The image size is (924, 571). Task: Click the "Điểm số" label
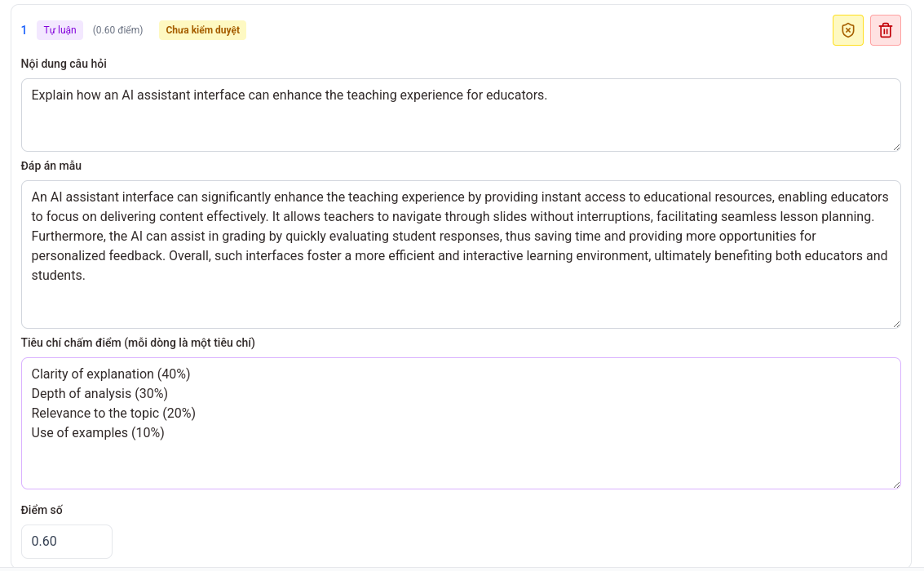click(42, 510)
